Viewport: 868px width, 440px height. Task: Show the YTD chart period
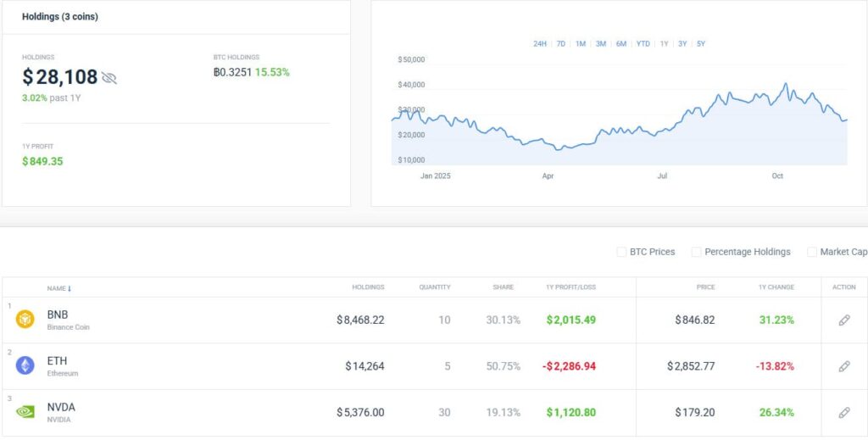[x=643, y=43]
